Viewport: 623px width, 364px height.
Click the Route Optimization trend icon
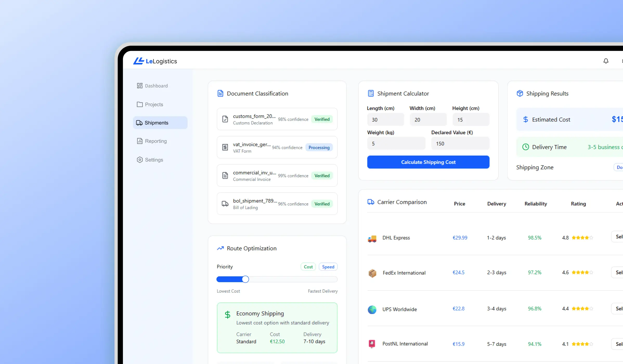[220, 248]
